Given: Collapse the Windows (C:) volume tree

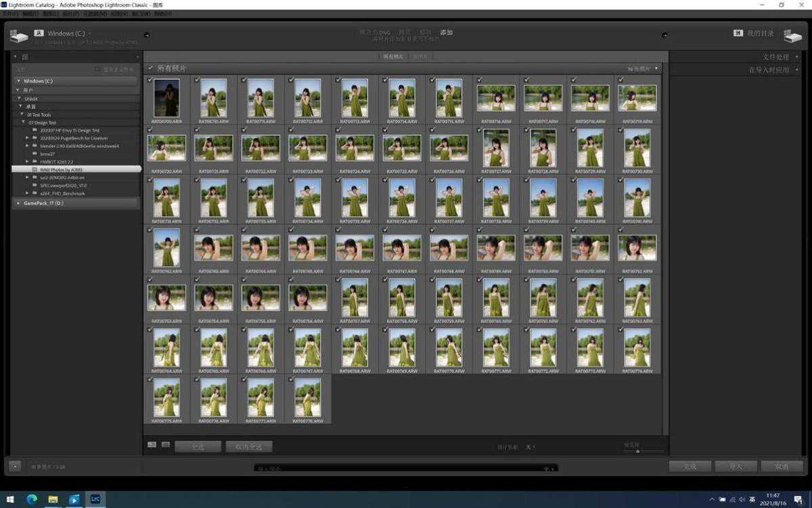Looking at the screenshot, I should tap(19, 81).
